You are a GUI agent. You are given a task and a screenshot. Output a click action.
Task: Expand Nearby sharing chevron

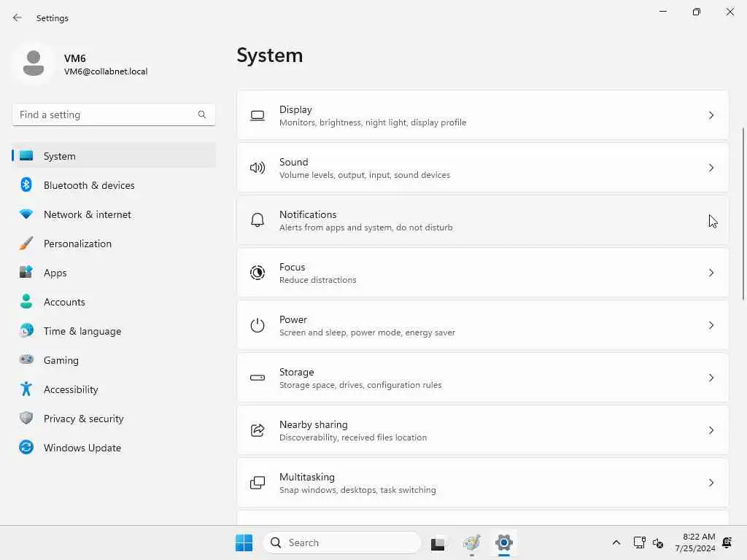711,430
